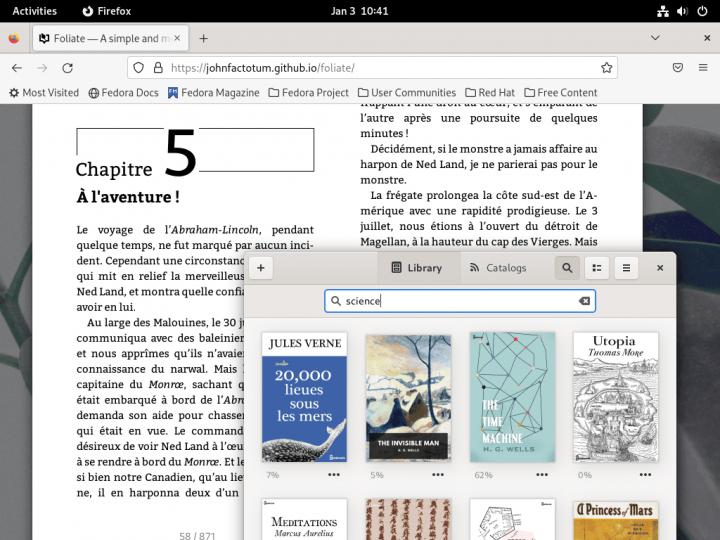Open the Activities overview

click(34, 11)
